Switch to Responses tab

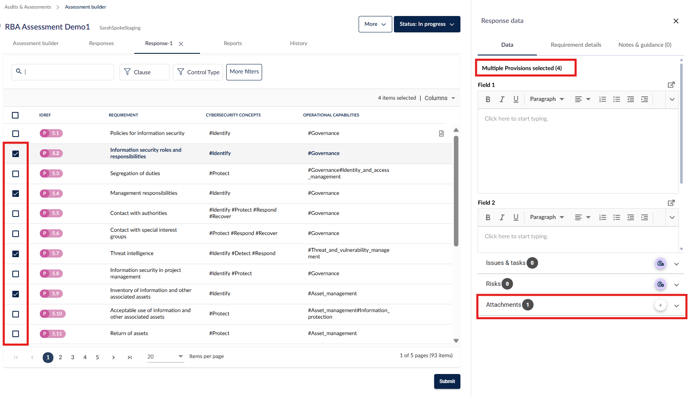click(101, 43)
